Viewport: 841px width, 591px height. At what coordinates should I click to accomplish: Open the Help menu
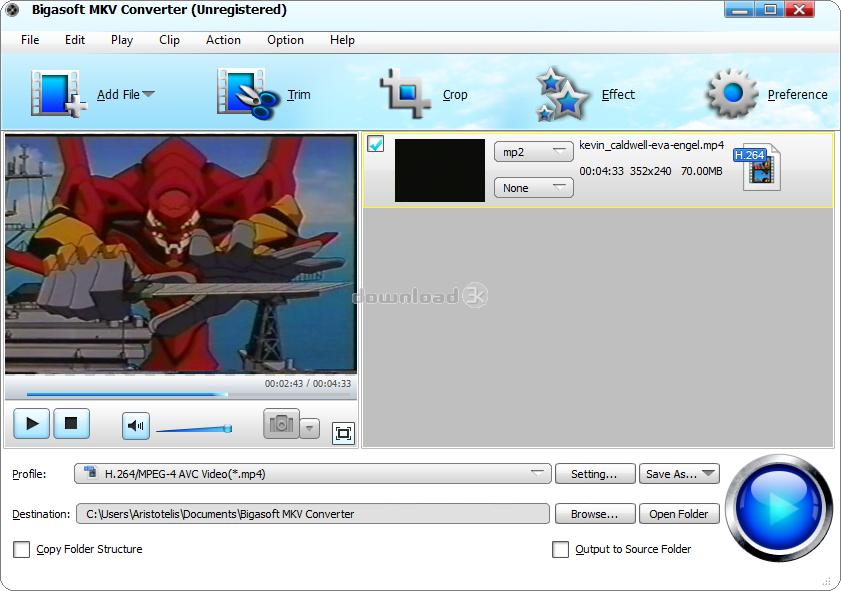point(342,40)
